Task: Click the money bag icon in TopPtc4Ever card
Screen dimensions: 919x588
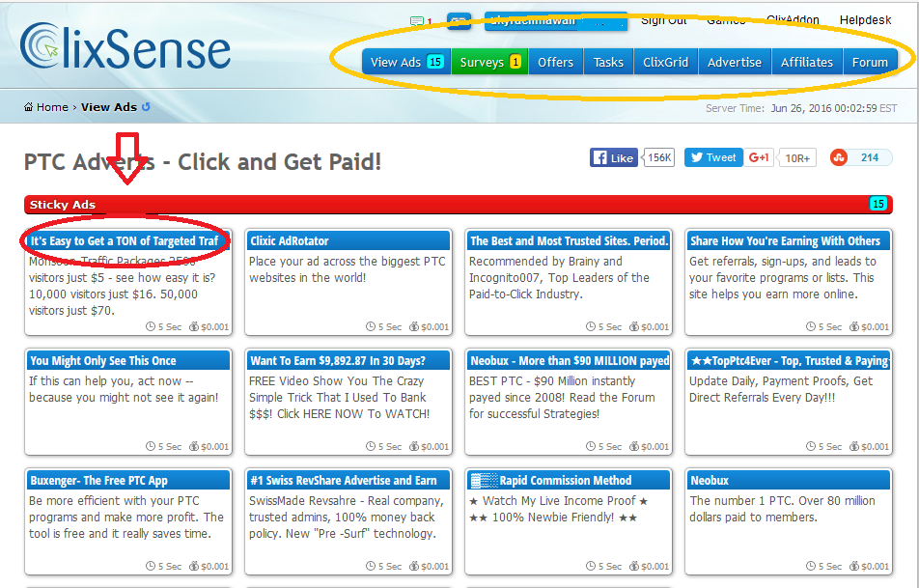Action: coord(854,446)
